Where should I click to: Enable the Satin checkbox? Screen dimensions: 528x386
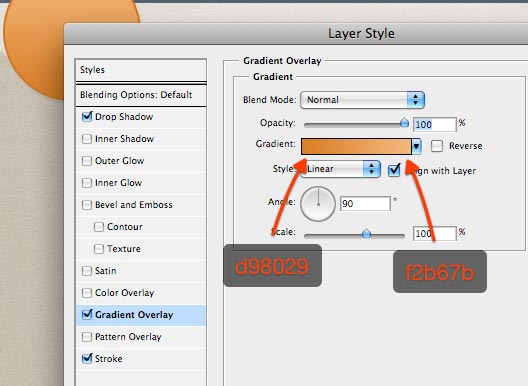point(87,271)
